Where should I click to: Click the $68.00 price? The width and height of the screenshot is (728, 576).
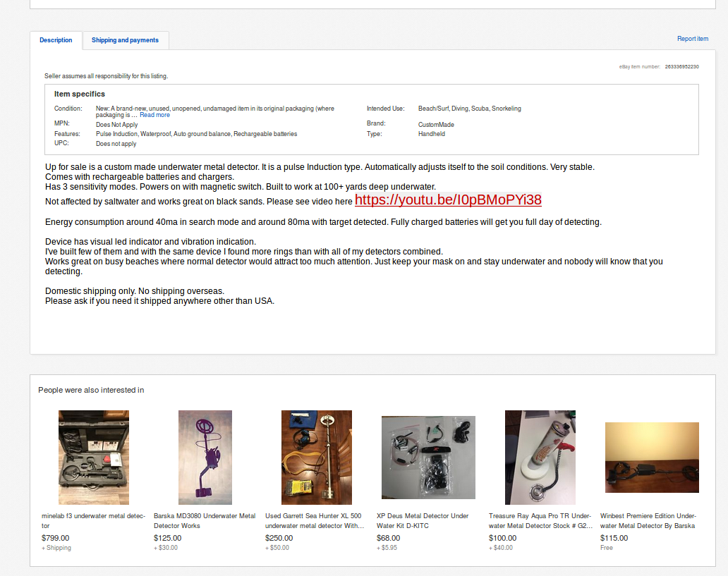(388, 538)
